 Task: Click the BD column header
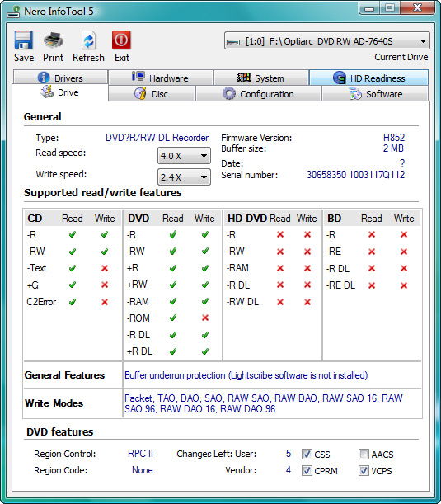click(x=335, y=219)
